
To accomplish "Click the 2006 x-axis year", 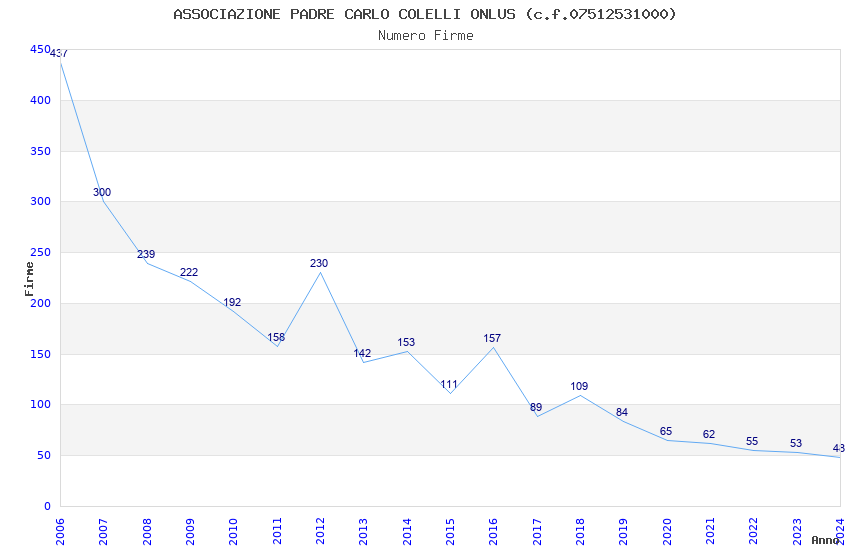I will tap(60, 532).
